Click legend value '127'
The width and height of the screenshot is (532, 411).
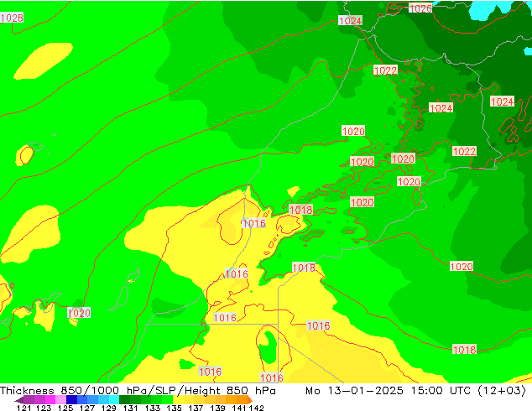87,408
